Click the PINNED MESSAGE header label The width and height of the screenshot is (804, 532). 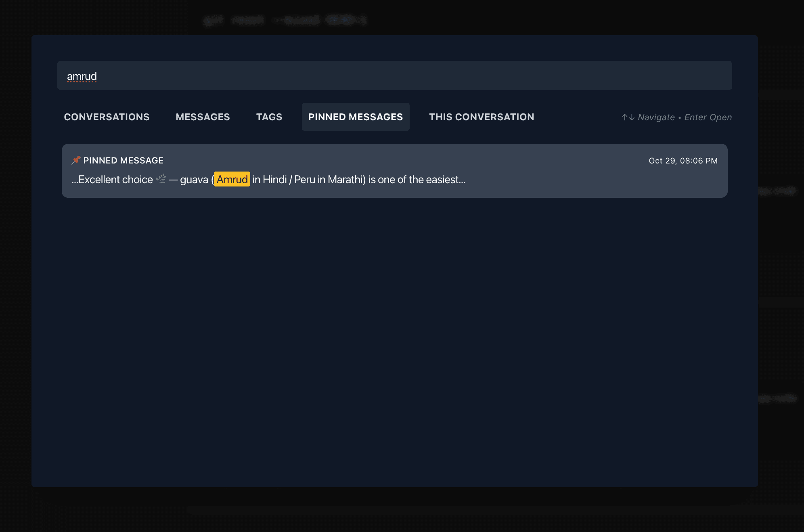coord(124,160)
